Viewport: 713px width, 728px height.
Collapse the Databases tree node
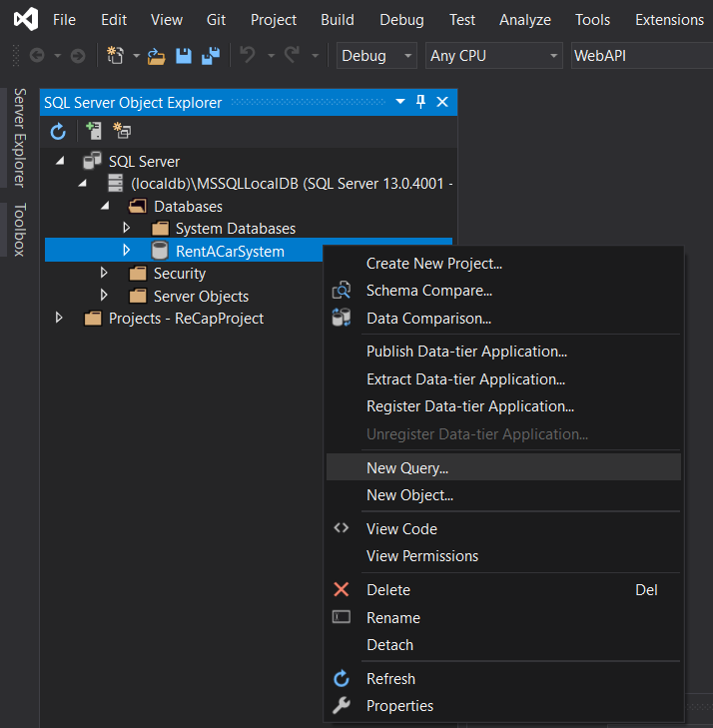click(105, 206)
